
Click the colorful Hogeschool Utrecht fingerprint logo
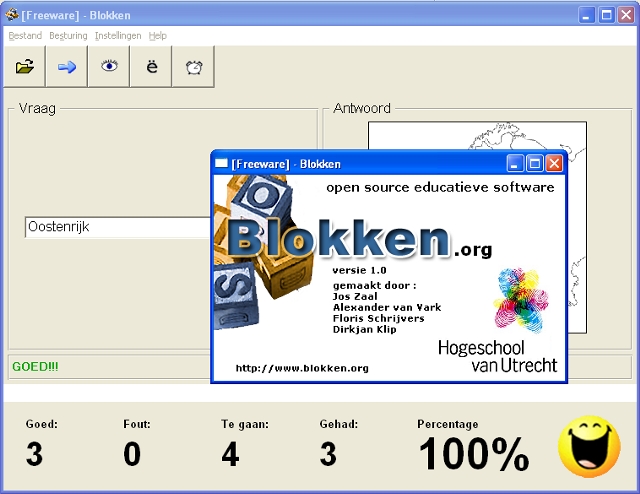[521, 298]
